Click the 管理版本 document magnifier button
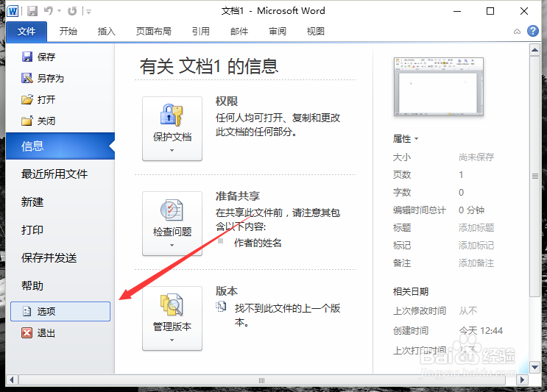547x392 pixels. coord(172,318)
